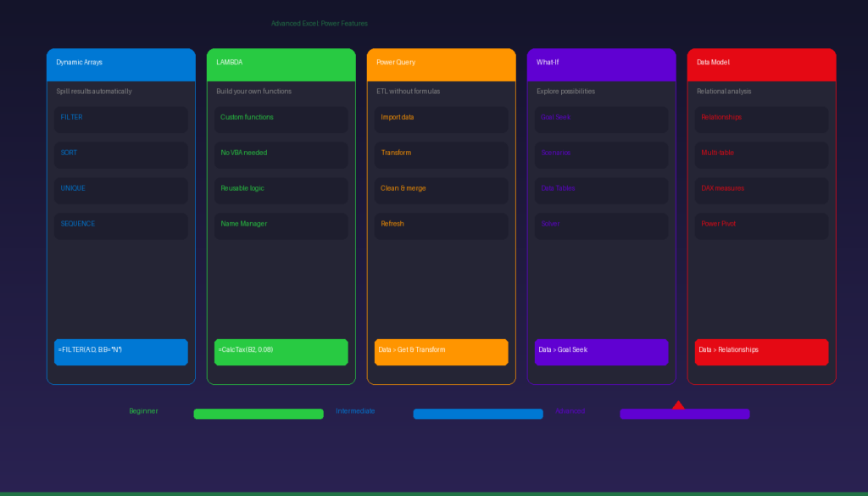Click the blue =FILTER formula box

(x=121, y=352)
